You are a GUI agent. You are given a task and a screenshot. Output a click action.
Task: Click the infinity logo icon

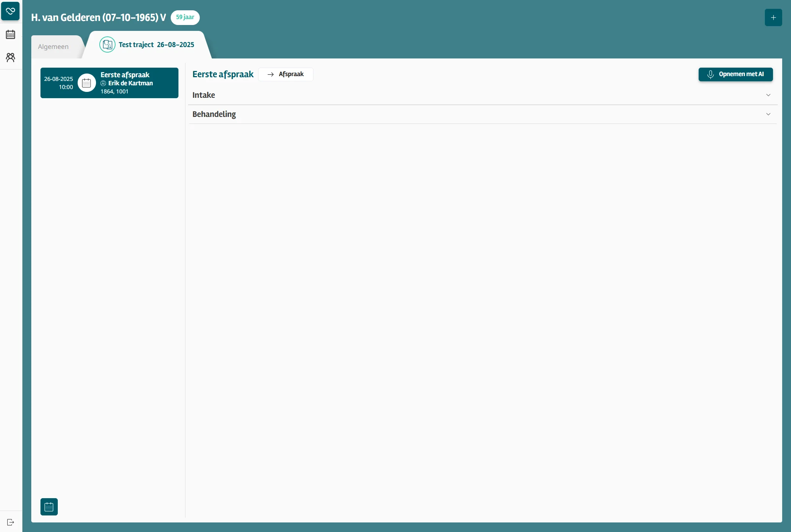click(10, 11)
